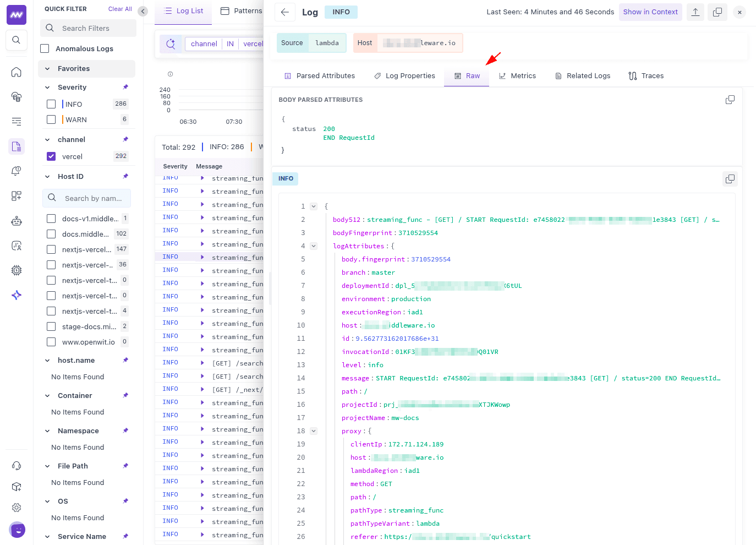756x545 pixels.
Task: Open search from left sidebar magnifier icon
Action: pyautogui.click(x=17, y=40)
